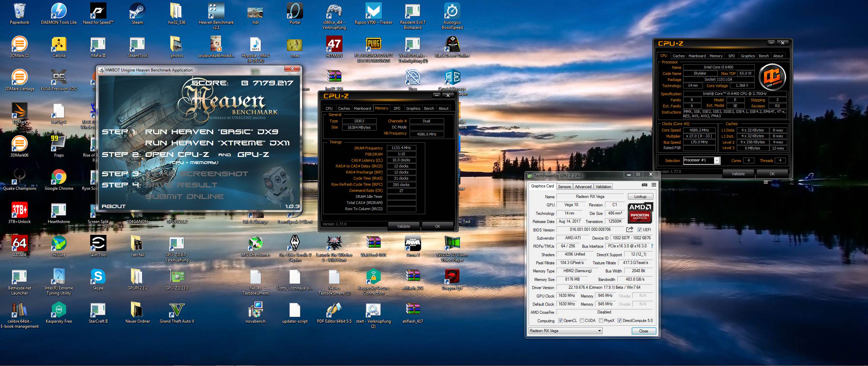The width and height of the screenshot is (868, 366).
Task: Click the Bus Interface question mark
Action: tap(652, 246)
